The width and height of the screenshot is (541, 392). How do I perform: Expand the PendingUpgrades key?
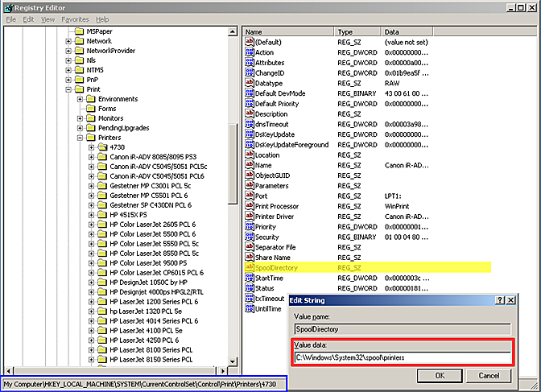pyautogui.click(x=80, y=128)
